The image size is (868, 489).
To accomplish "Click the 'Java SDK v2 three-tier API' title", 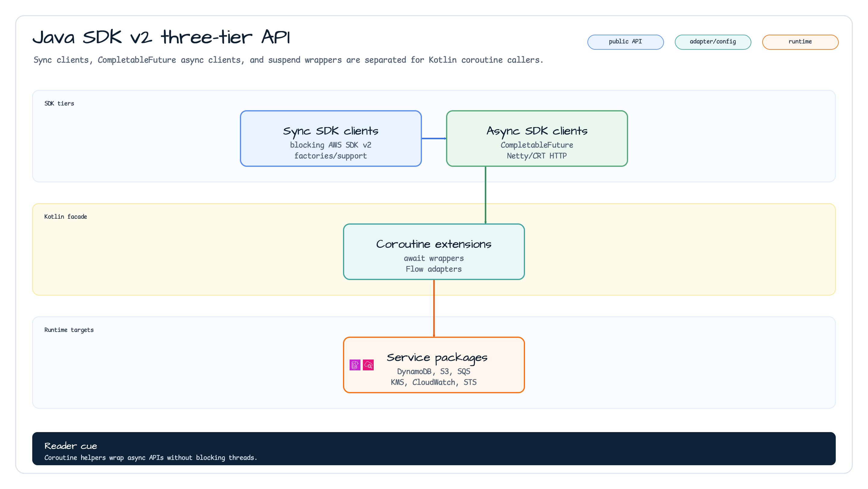I will click(x=162, y=37).
